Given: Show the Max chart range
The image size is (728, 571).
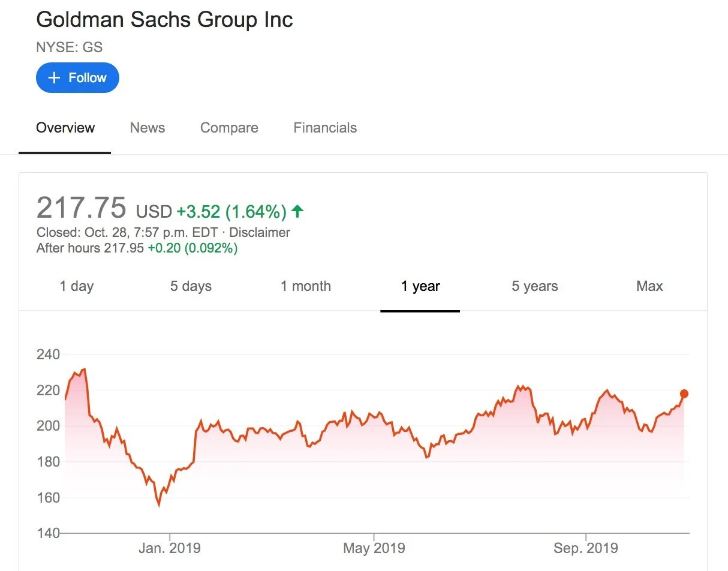Looking at the screenshot, I should coord(649,286).
